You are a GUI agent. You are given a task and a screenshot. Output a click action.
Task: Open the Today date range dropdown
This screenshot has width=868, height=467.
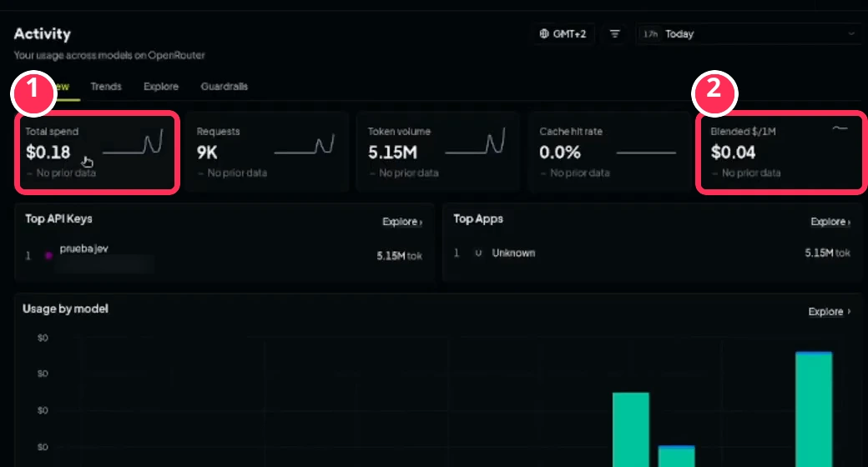(749, 33)
